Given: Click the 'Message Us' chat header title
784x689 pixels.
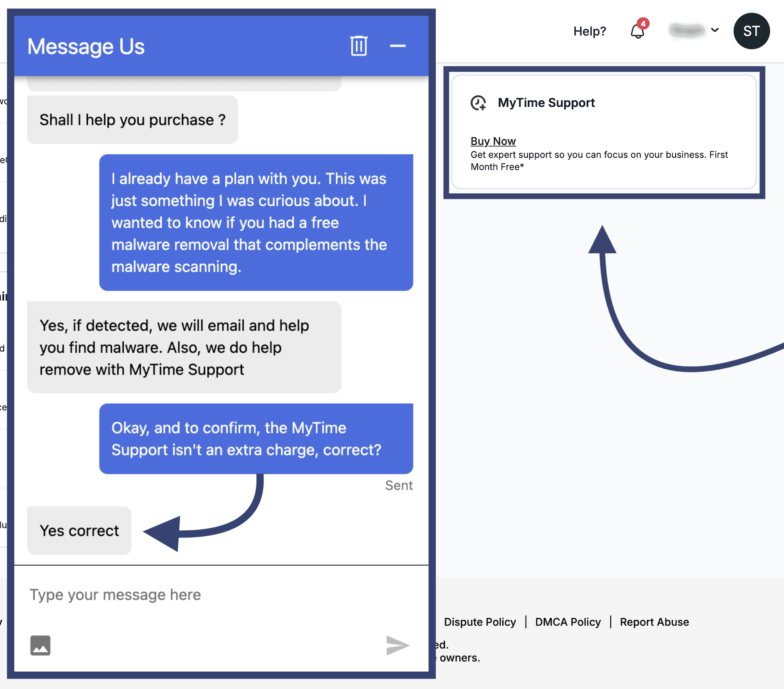Looking at the screenshot, I should click(x=86, y=46).
